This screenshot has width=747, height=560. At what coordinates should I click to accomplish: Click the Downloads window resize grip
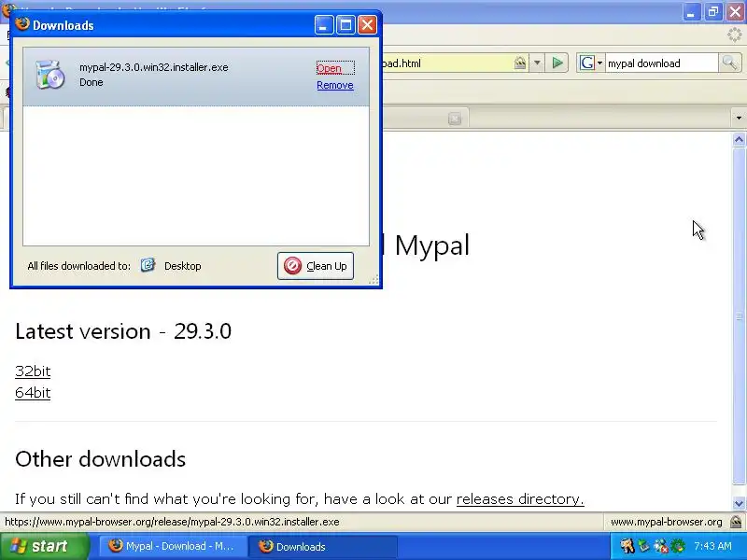373,279
